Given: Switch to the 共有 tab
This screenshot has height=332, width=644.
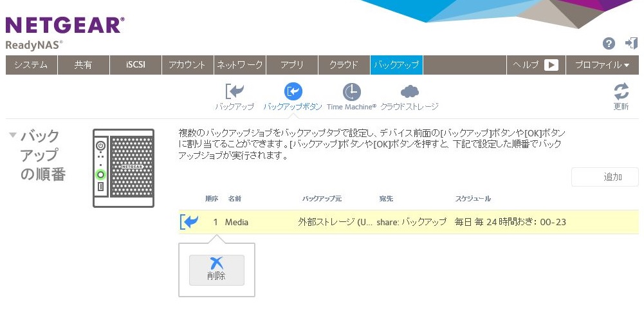Looking at the screenshot, I should tap(83, 65).
